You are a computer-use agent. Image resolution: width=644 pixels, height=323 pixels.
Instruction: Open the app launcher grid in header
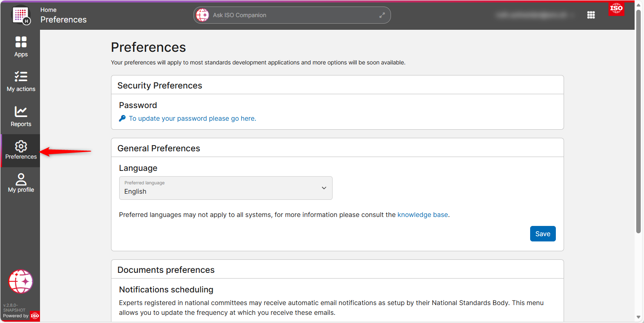coord(591,15)
